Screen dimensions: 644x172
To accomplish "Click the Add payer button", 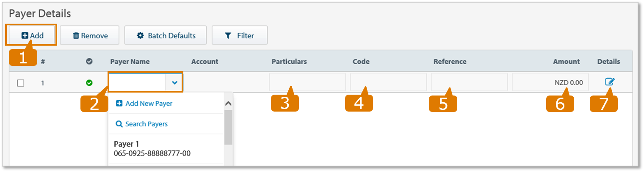I will pyautogui.click(x=33, y=35).
